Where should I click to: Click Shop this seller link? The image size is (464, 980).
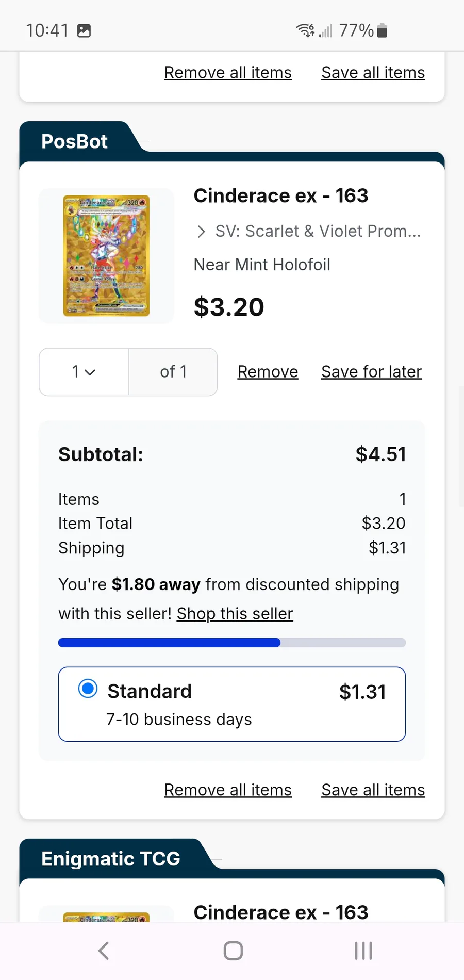click(x=235, y=614)
